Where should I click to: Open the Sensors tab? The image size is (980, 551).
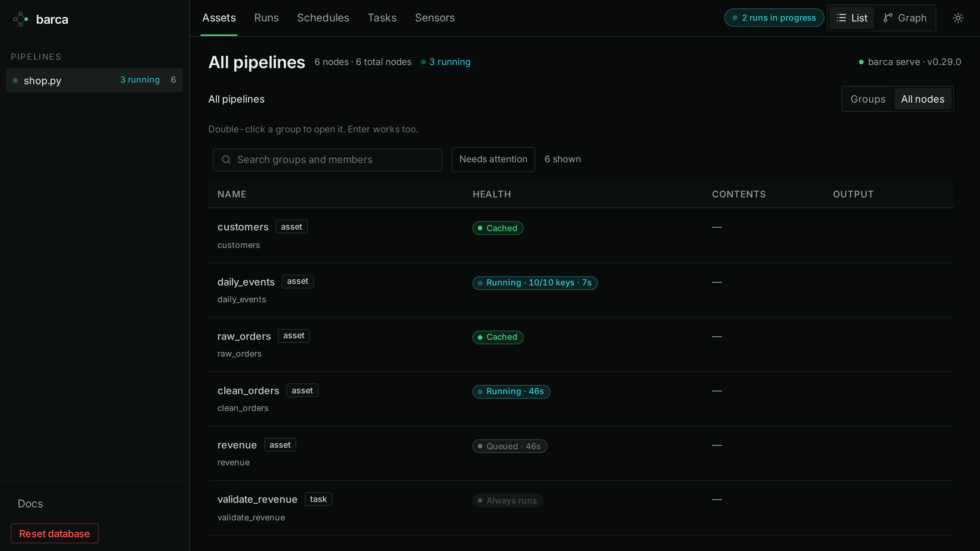click(435, 18)
